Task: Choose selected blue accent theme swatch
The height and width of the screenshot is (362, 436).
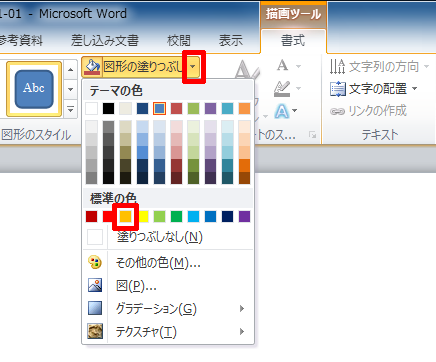Action: 160,108
